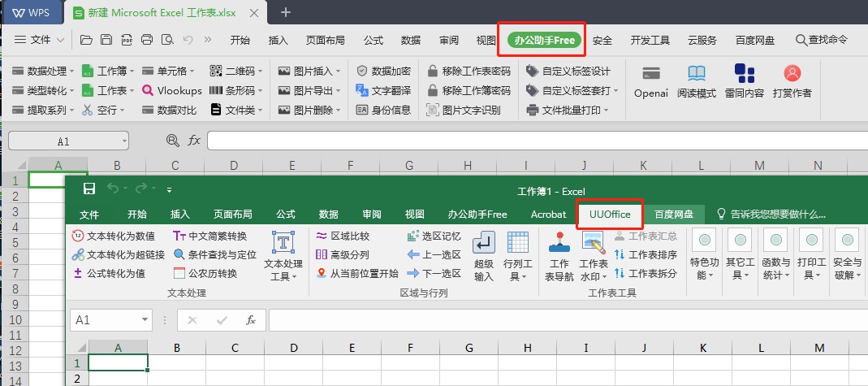Image resolution: width=868 pixels, height=386 pixels.
Task: Start 图片文字识别 OCR tool
Action: click(464, 110)
